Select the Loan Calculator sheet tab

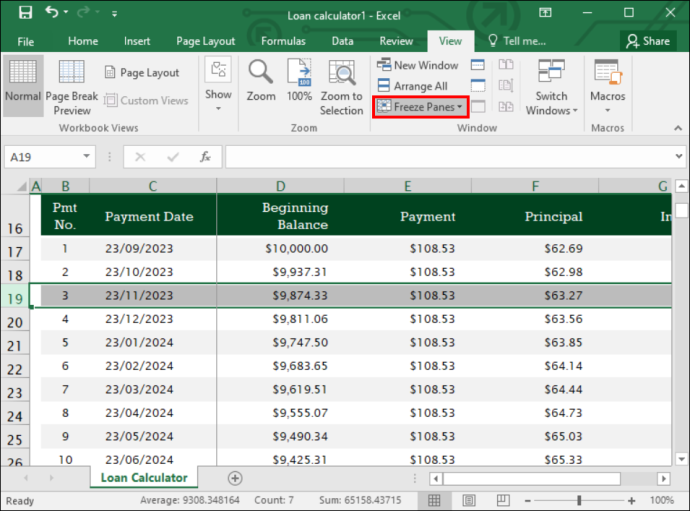(x=144, y=478)
